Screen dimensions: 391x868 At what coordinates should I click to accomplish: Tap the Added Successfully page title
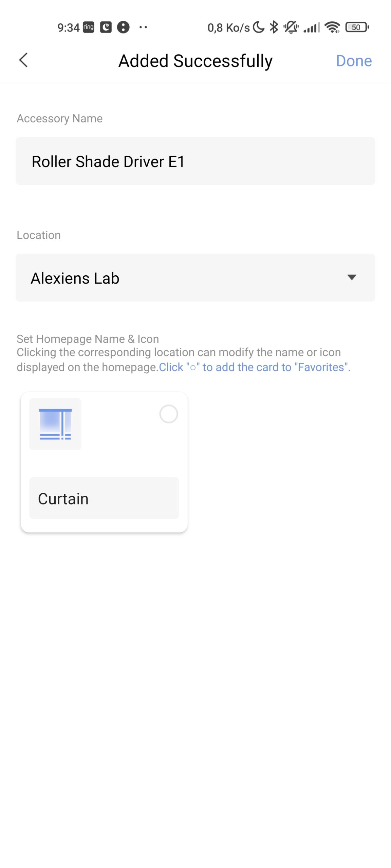click(195, 61)
